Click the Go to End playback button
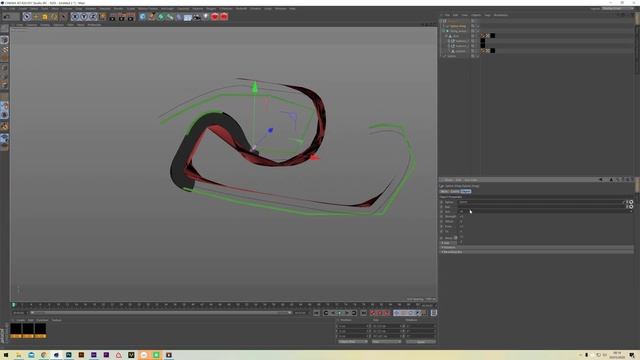Screen dimensions: 640x360 click(x=363, y=313)
